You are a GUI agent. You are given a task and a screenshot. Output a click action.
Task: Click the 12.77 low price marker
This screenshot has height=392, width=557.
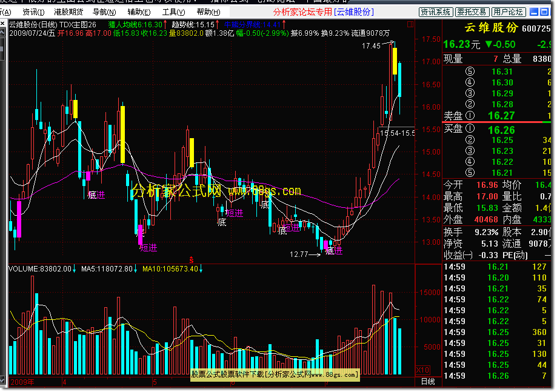pos(299,254)
